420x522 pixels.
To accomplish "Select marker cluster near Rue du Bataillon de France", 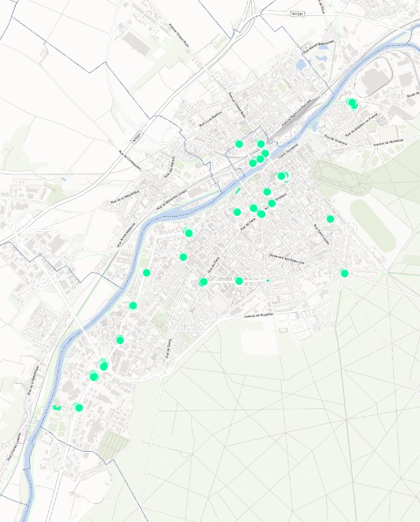I will (x=352, y=103).
